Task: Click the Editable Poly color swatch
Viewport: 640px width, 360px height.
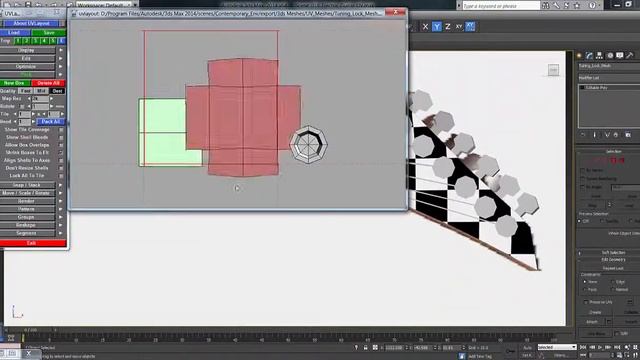Action: [x=582, y=87]
